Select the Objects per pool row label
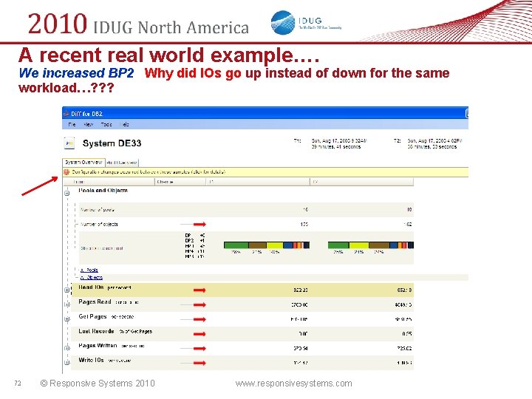The height and width of the screenshot is (399, 532). (101, 248)
